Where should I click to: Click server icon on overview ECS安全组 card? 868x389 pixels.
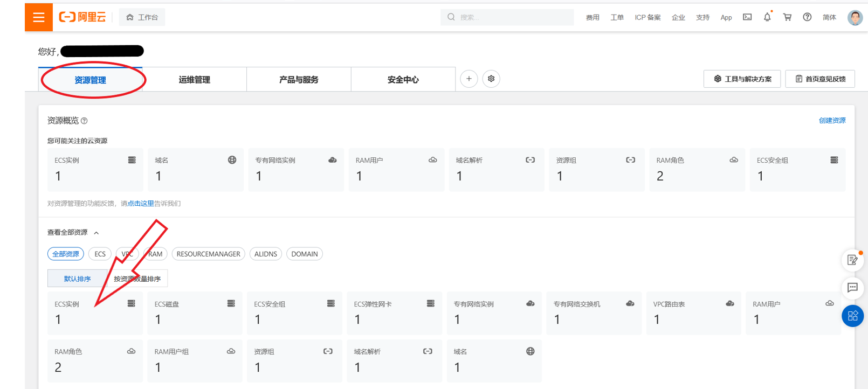point(834,160)
